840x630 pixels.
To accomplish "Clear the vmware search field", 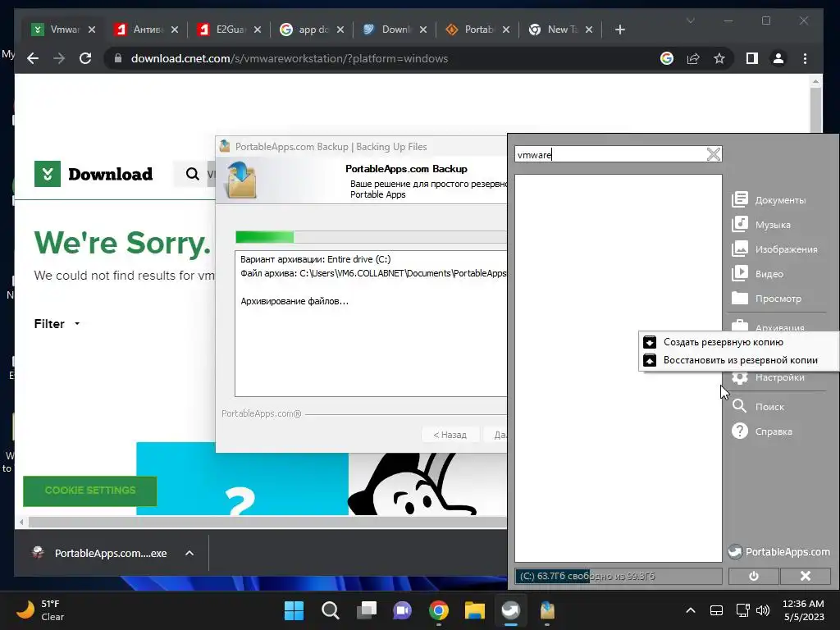I will click(x=713, y=154).
